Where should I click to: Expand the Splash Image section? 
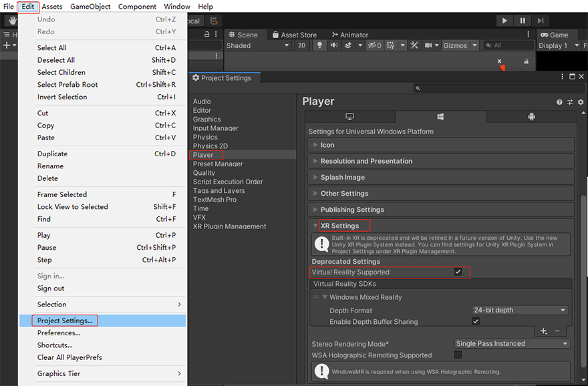pos(441,177)
